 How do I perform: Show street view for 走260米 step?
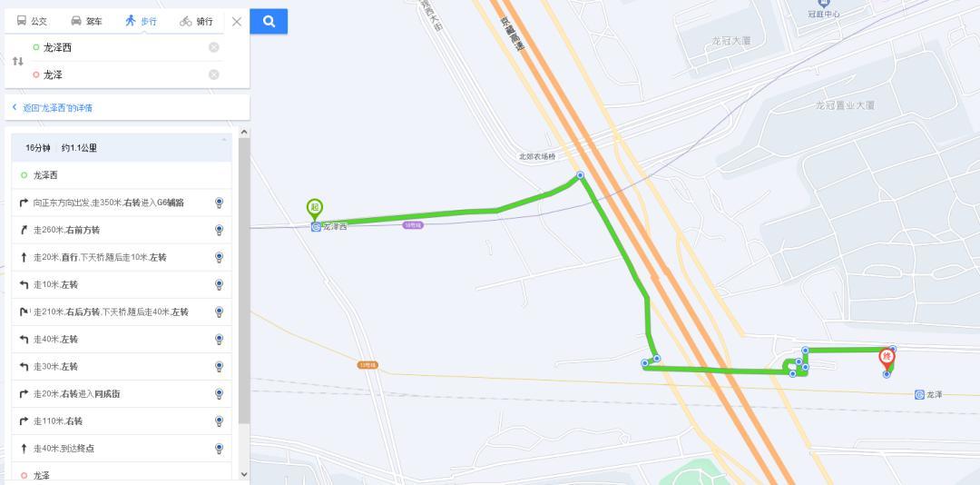[219, 230]
